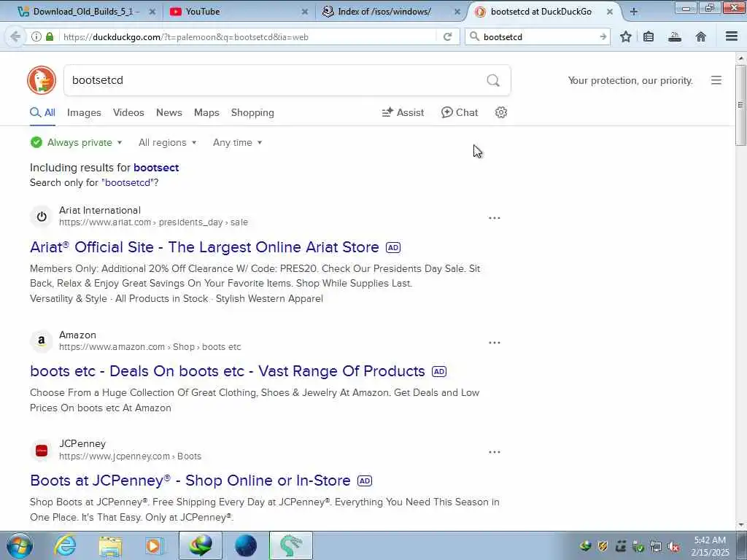This screenshot has width=747, height=560.
Task: Expand Any time filter dropdown
Action: [x=237, y=142]
